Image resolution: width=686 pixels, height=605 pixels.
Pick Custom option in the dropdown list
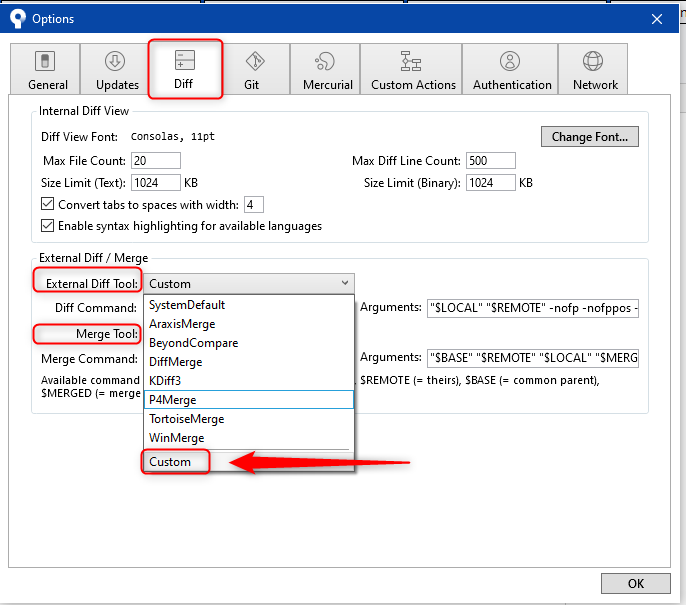(170, 461)
